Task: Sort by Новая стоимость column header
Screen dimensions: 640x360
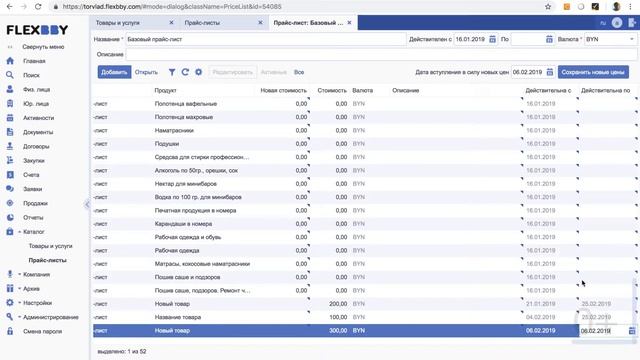Action: (x=283, y=91)
